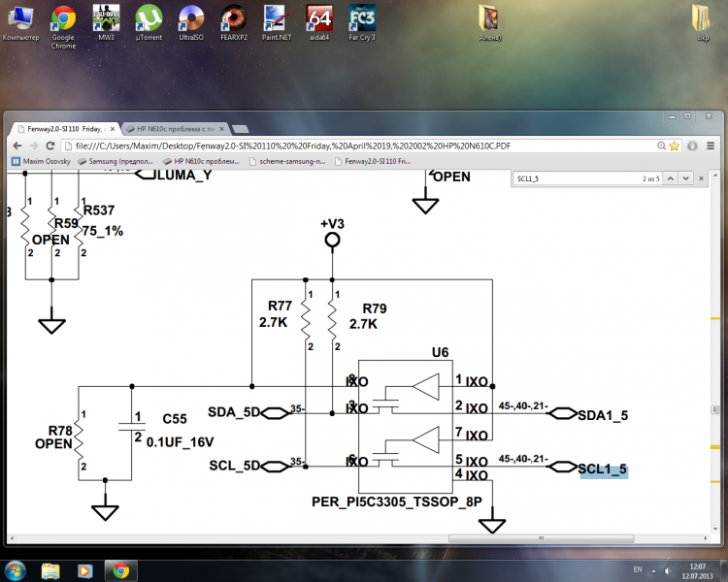Jump to next find result

click(685, 178)
